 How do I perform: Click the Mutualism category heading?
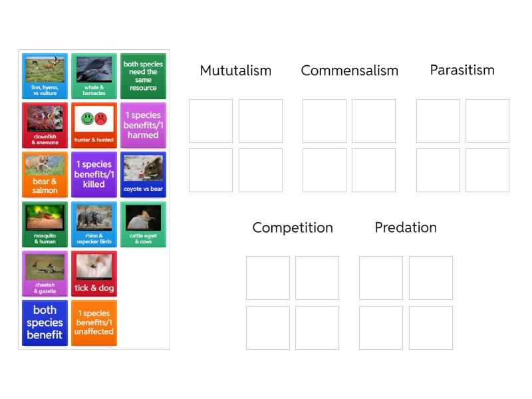tap(235, 70)
